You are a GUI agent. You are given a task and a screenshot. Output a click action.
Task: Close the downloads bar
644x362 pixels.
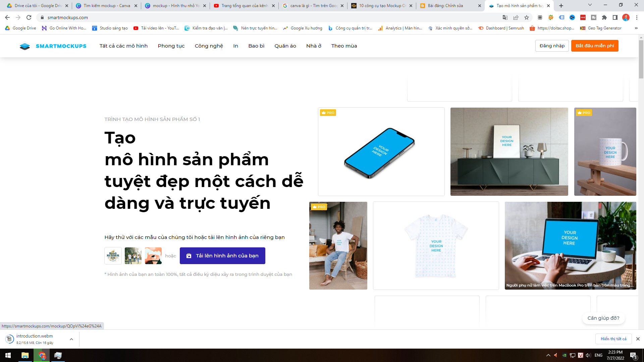[x=638, y=339]
